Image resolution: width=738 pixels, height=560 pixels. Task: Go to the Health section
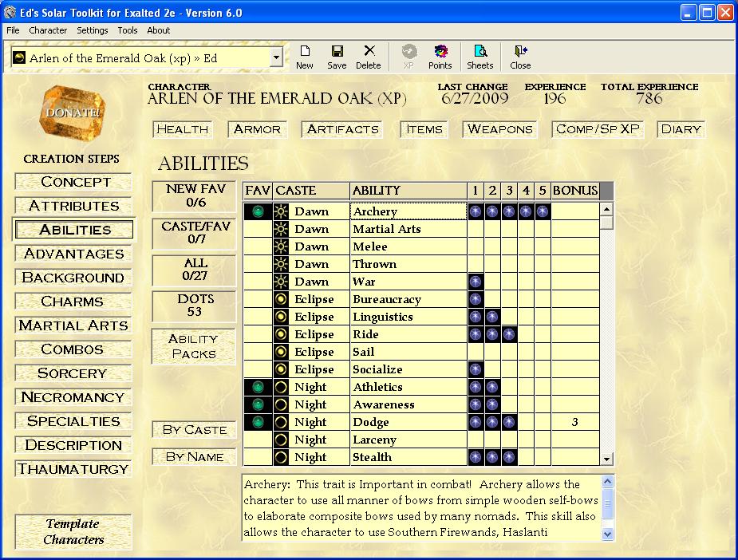(x=183, y=129)
